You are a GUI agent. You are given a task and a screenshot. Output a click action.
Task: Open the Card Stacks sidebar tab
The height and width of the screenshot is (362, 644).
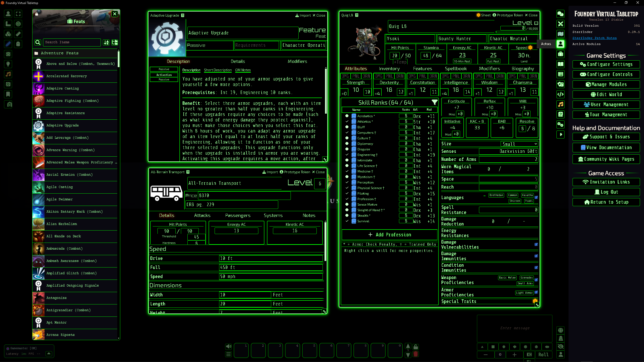[x=560, y=84]
